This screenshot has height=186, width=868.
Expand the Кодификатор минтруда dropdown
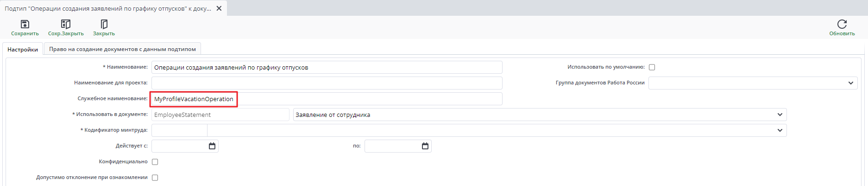(780, 130)
